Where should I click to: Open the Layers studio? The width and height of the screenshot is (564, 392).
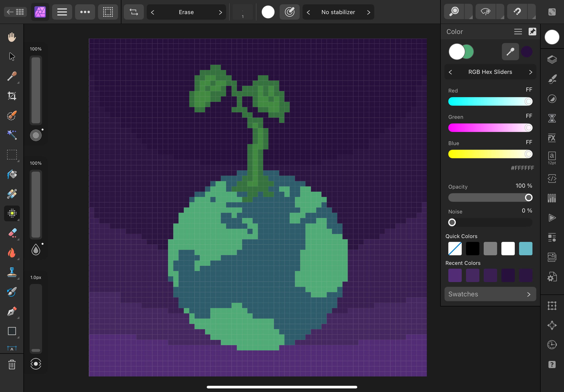[552, 60]
